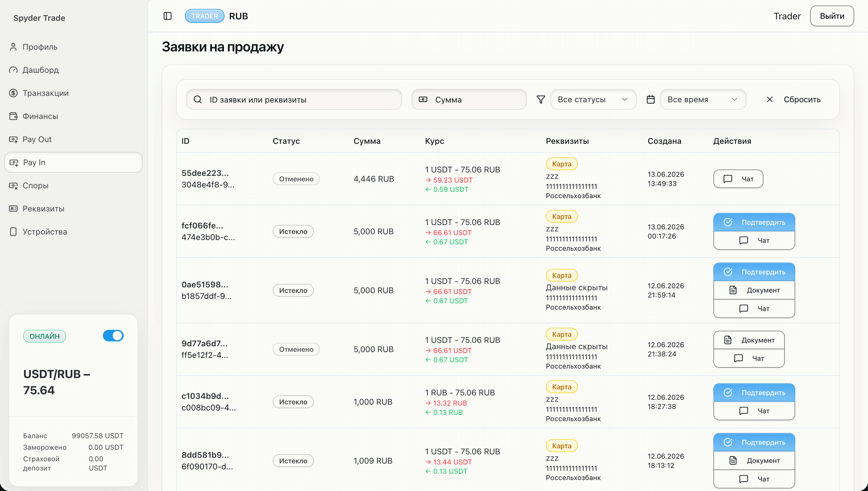Confirm order fcf066fe with Подтвердить
This screenshot has width=868, height=491.
[754, 222]
